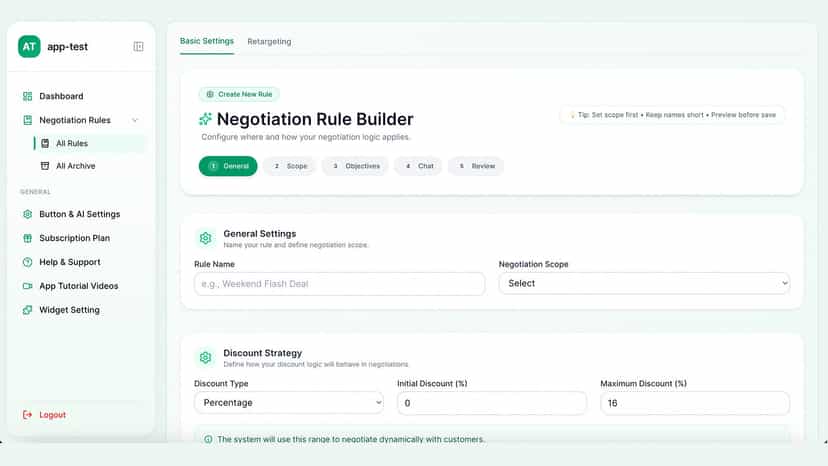Open App Tutorial Videos
828x466 pixels.
pos(81,286)
